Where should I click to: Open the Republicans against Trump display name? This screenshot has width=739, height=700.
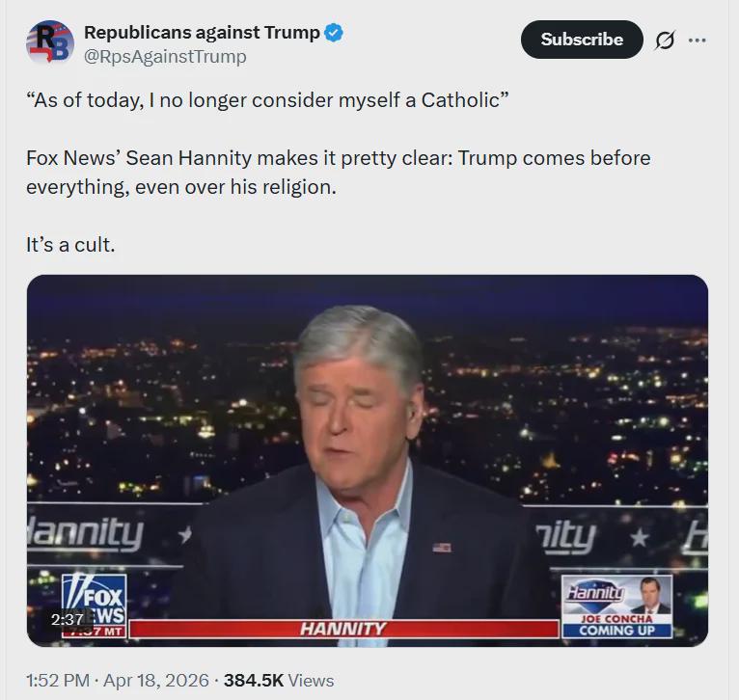coord(202,33)
